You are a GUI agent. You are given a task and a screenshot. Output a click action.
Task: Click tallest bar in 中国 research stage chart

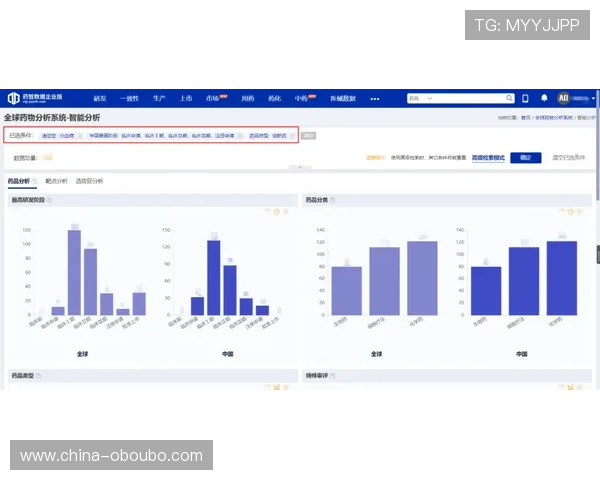tap(214, 278)
